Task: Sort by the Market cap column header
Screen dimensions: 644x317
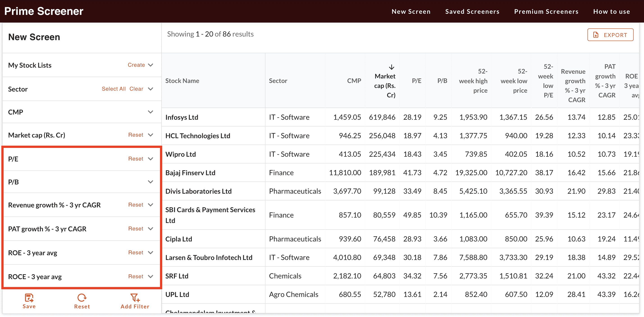Action: click(x=385, y=86)
